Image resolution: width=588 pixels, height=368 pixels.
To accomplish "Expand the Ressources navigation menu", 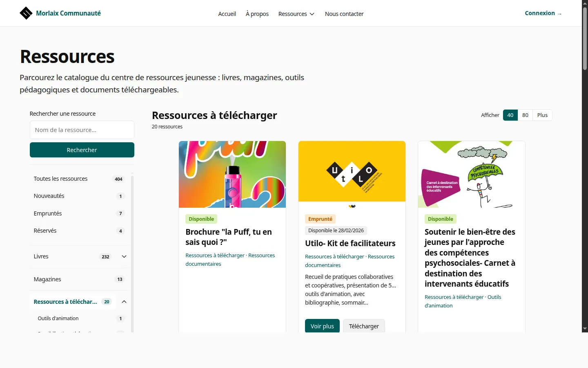I will click(296, 14).
